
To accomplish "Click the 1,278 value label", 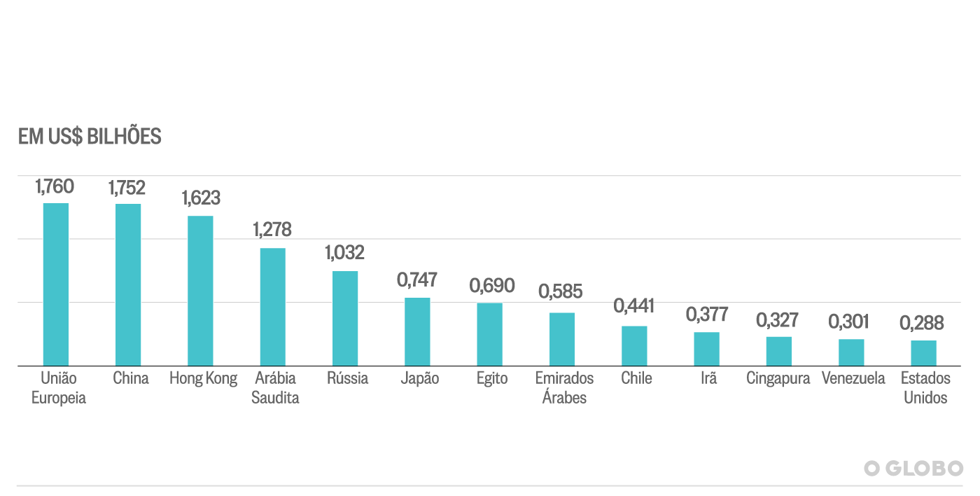I will (272, 229).
